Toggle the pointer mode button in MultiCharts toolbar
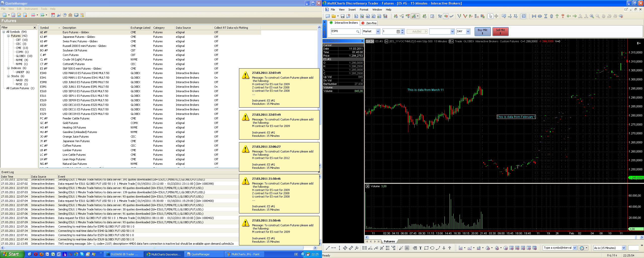 point(490,16)
